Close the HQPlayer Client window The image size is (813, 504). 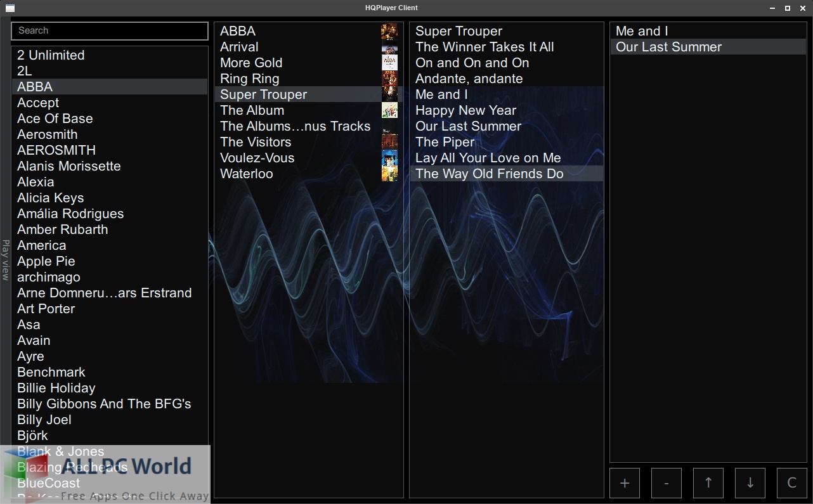click(803, 8)
